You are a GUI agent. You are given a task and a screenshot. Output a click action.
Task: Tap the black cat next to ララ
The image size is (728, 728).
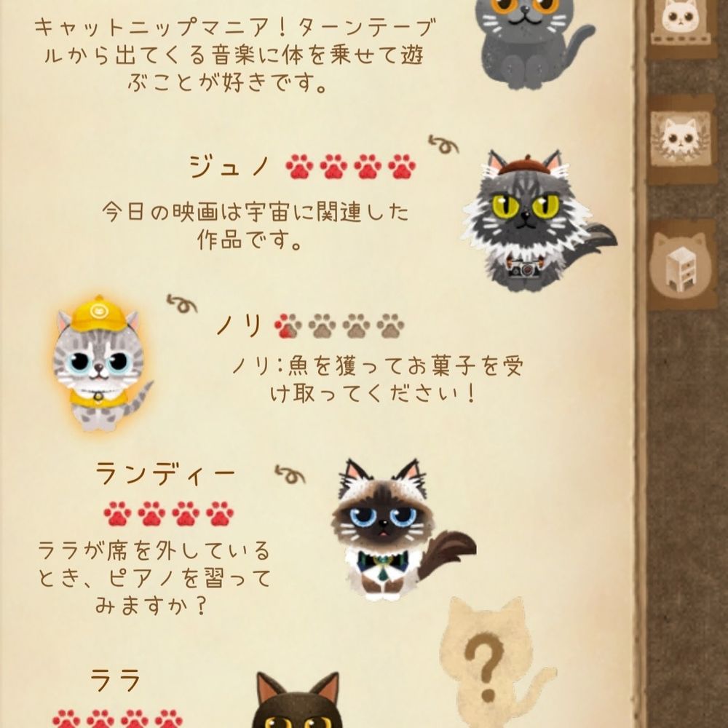297,700
